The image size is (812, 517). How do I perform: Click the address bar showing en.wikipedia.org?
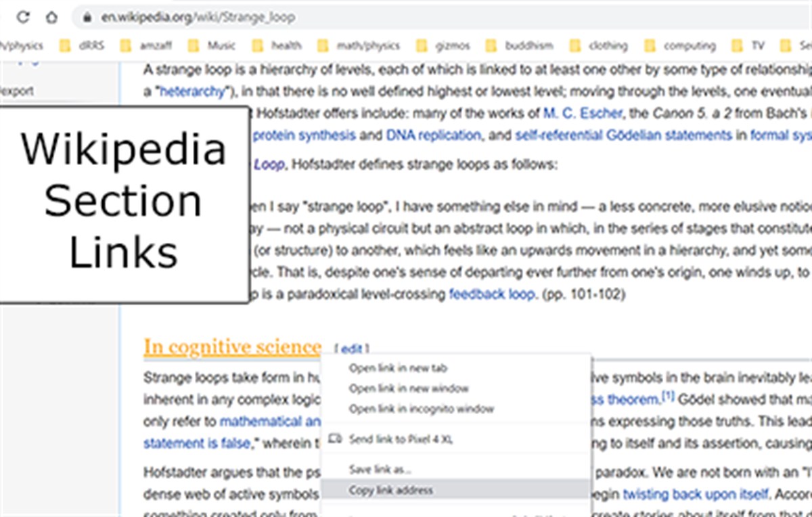[440, 17]
